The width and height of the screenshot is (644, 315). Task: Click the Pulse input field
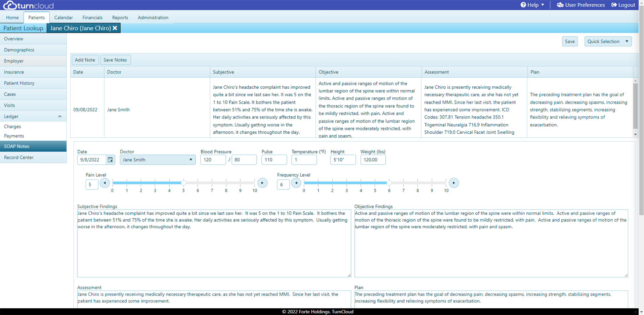pos(274,160)
